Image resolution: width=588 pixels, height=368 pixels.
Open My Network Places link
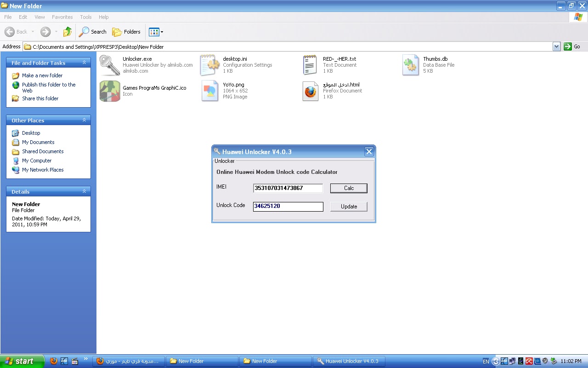[43, 170]
